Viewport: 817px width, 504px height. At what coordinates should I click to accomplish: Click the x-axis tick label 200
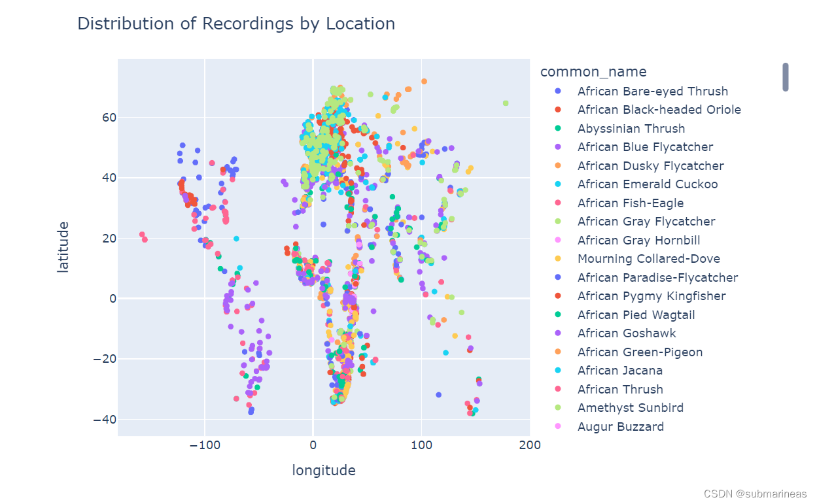(529, 445)
